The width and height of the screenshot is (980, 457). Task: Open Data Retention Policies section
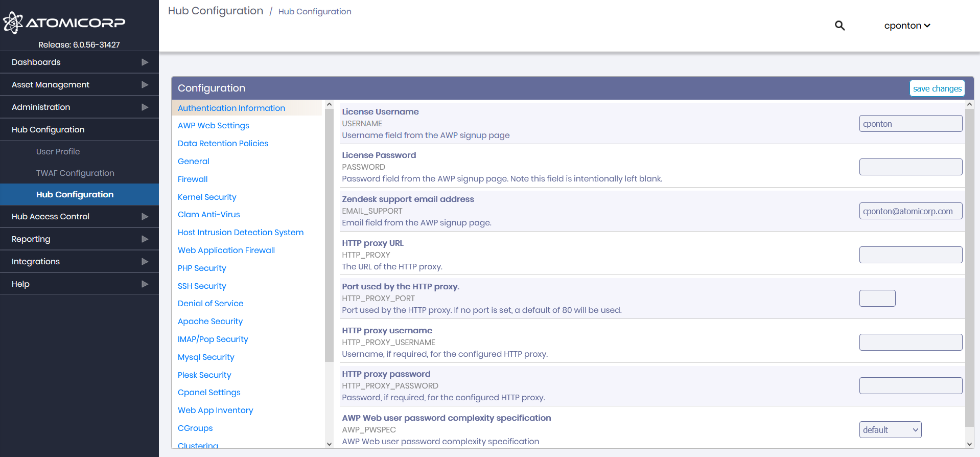[223, 144]
